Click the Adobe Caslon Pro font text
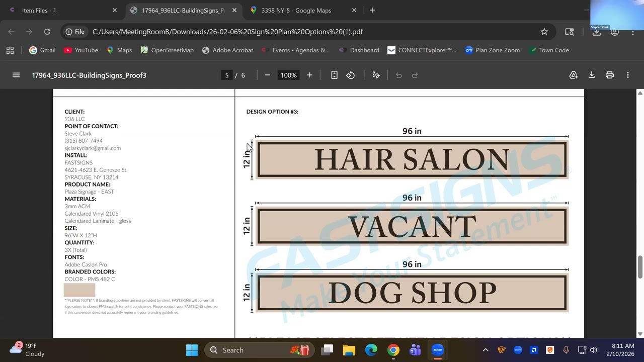Screen dimensions: 644x362 [86, 264]
